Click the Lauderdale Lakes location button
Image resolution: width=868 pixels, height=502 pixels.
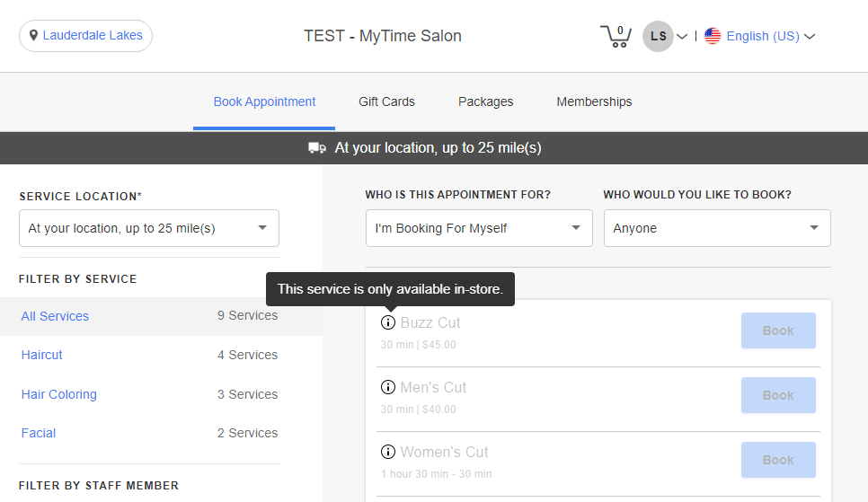point(85,36)
